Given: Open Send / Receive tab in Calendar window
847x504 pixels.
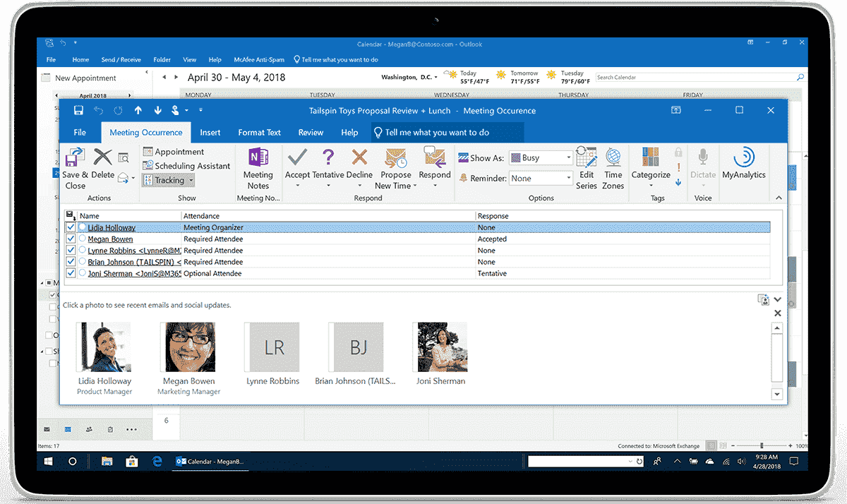Looking at the screenshot, I should coord(121,60).
